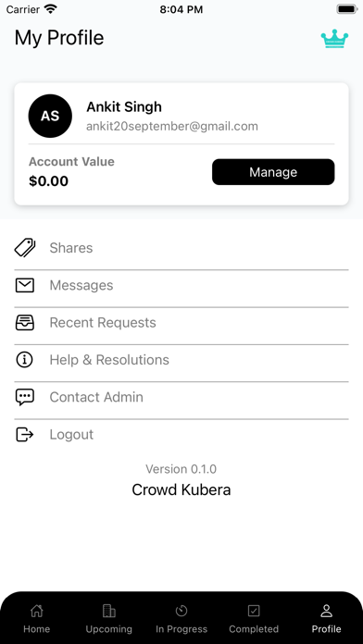Open the In Progress tab
Image resolution: width=363 pixels, height=644 pixels.
click(x=181, y=619)
